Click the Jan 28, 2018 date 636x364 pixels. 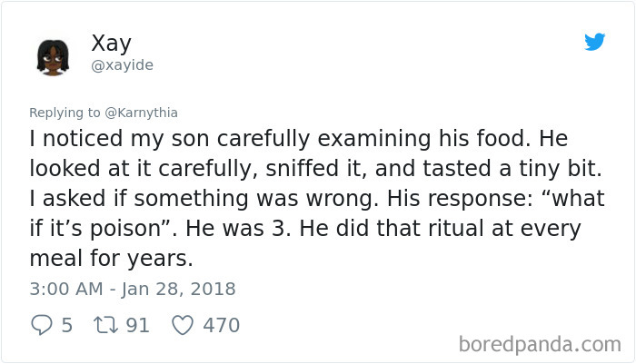point(178,289)
